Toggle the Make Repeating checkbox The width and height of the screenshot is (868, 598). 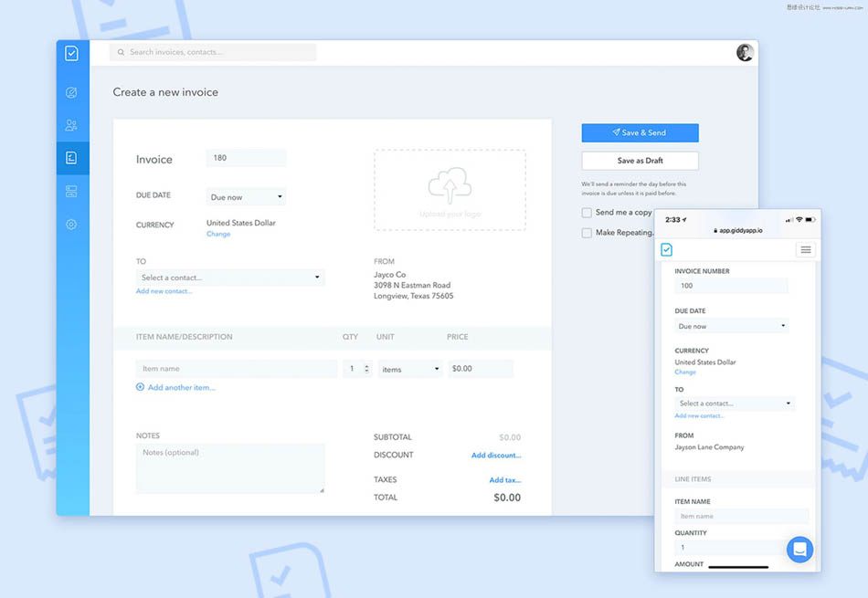coord(587,233)
